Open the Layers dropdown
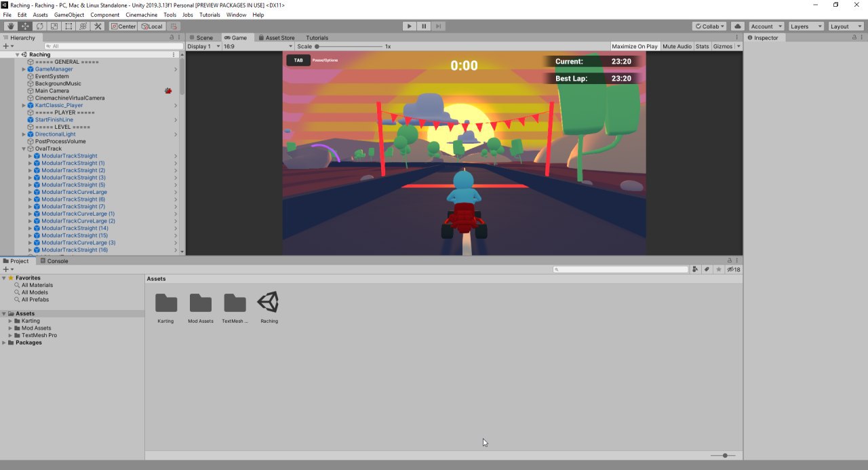 coord(806,26)
